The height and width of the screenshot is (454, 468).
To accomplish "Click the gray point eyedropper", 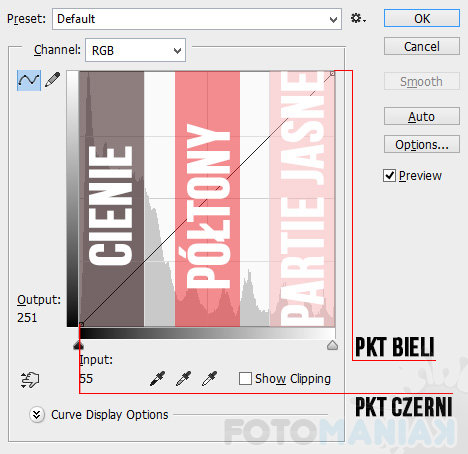I will pos(183,379).
